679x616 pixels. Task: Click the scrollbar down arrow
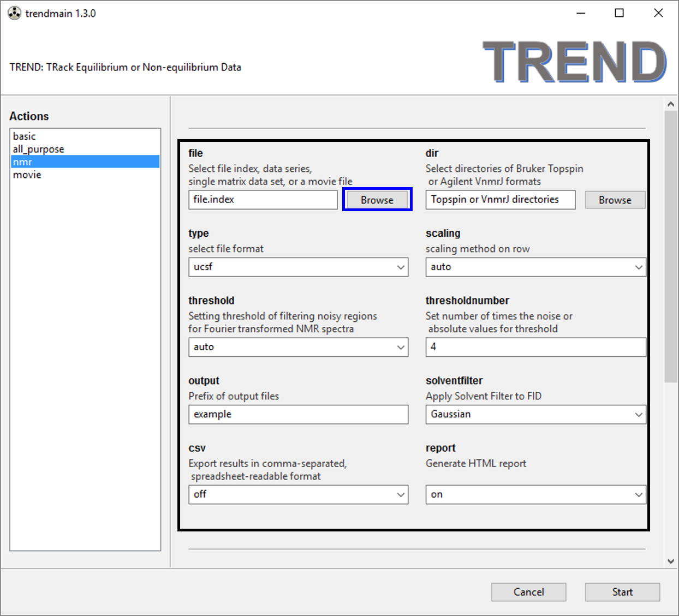click(x=671, y=561)
